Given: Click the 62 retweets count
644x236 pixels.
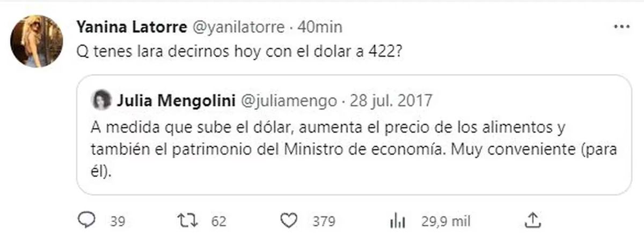Looking at the screenshot, I should (x=218, y=221).
